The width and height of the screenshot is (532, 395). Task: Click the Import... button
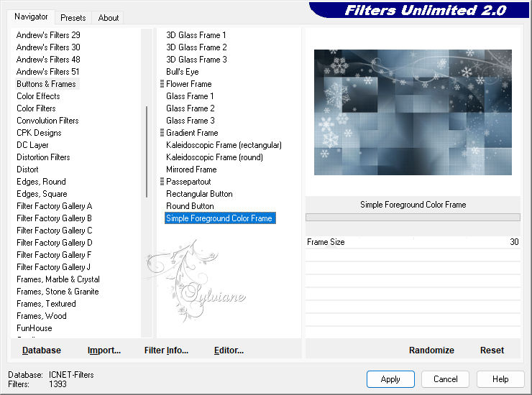[104, 350]
